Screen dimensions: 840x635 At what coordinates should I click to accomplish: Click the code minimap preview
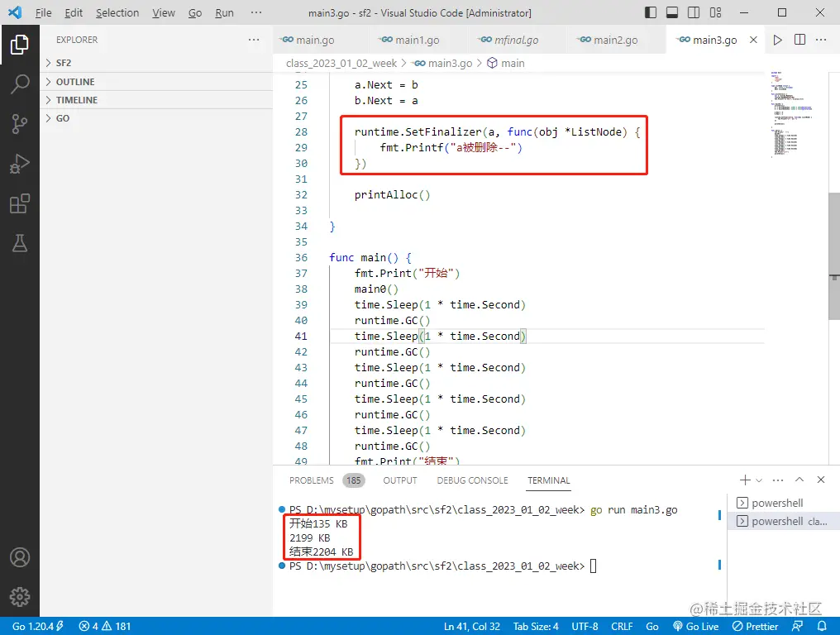click(795, 113)
